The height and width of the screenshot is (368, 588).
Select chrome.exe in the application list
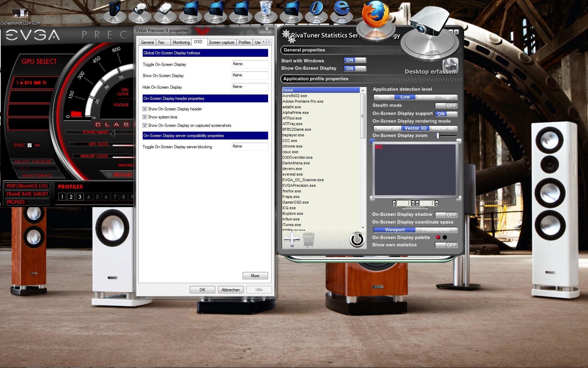pos(321,146)
